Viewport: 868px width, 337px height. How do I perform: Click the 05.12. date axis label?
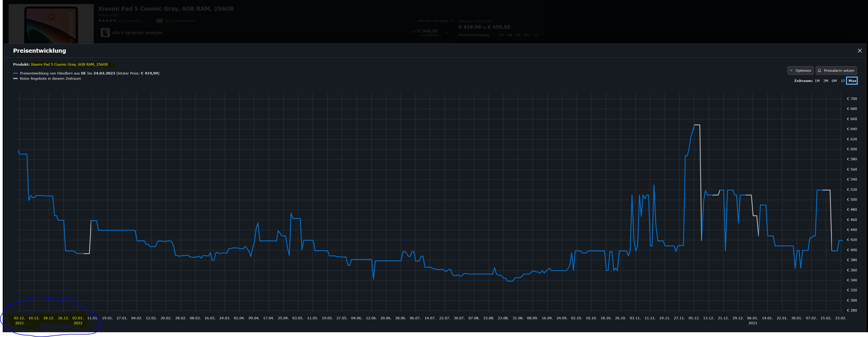694,318
